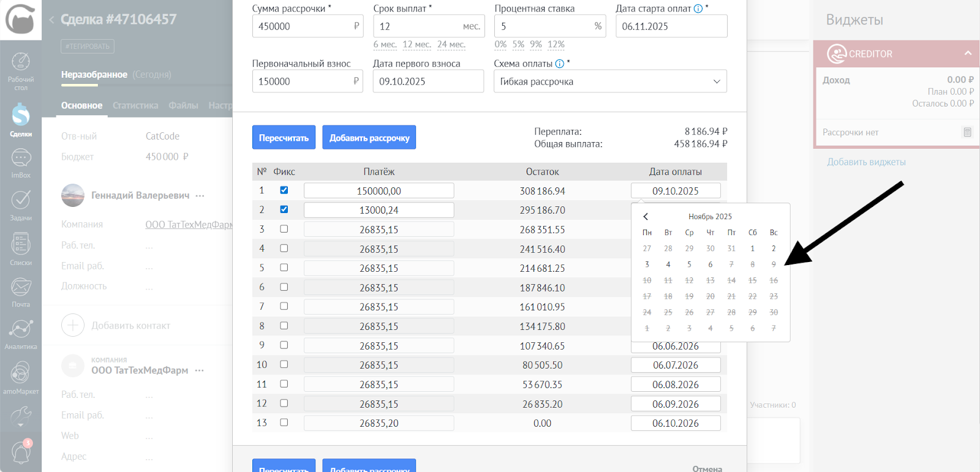Open the Аналитика analytics icon
Image resolution: width=980 pixels, height=472 pixels.
[x=21, y=334]
